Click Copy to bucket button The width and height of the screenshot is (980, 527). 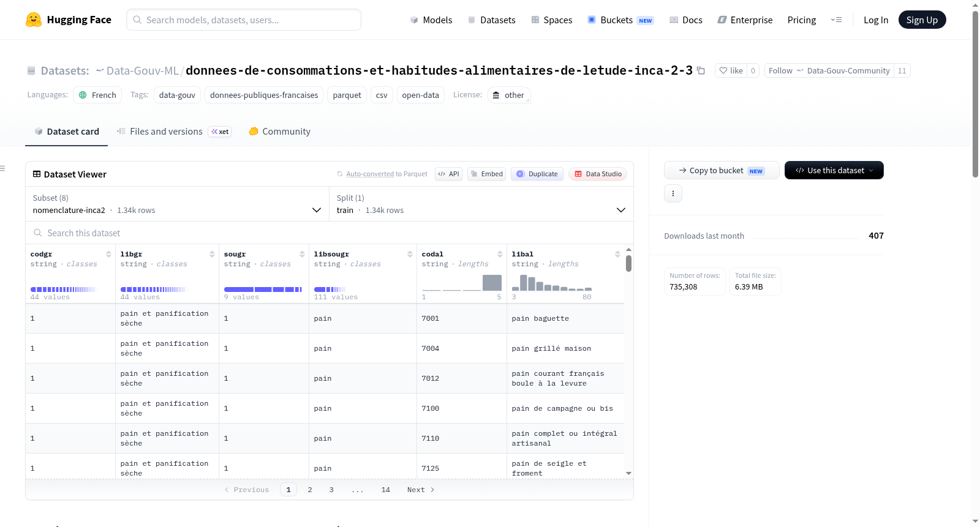[x=722, y=170]
